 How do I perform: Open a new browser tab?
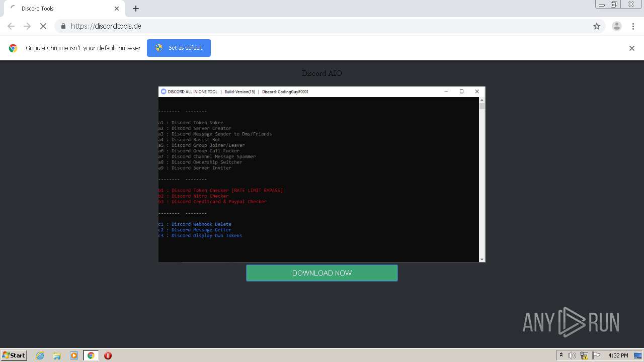(x=136, y=9)
